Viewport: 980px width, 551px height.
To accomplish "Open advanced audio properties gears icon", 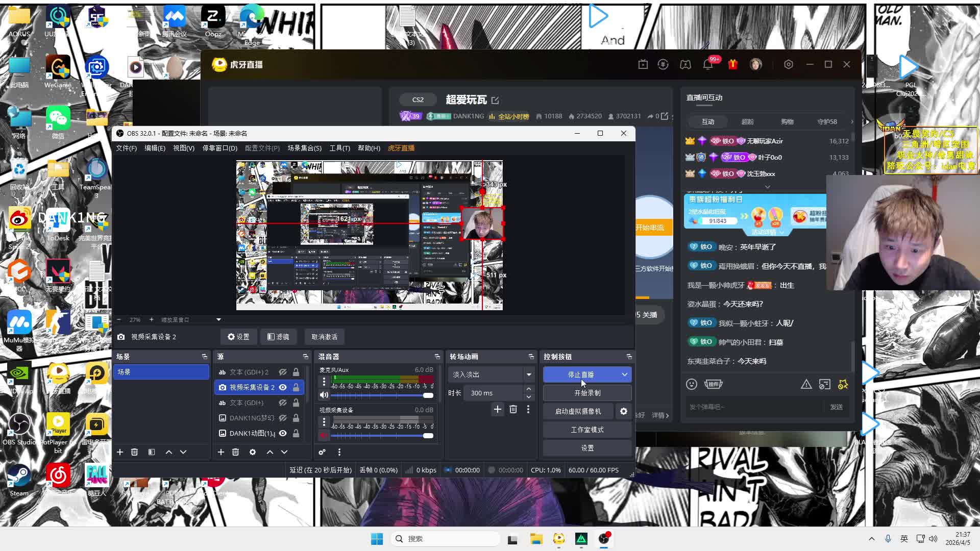I will (322, 452).
